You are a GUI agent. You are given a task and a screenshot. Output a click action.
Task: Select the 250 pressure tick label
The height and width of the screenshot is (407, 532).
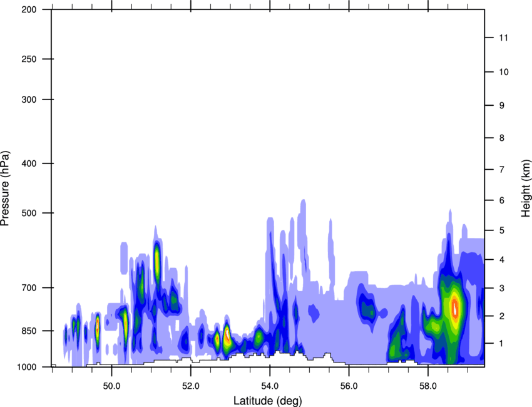point(29,59)
